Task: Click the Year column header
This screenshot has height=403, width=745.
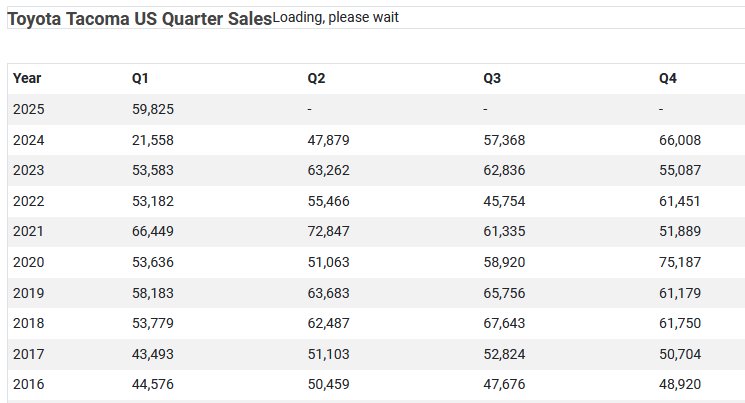Action: point(27,78)
